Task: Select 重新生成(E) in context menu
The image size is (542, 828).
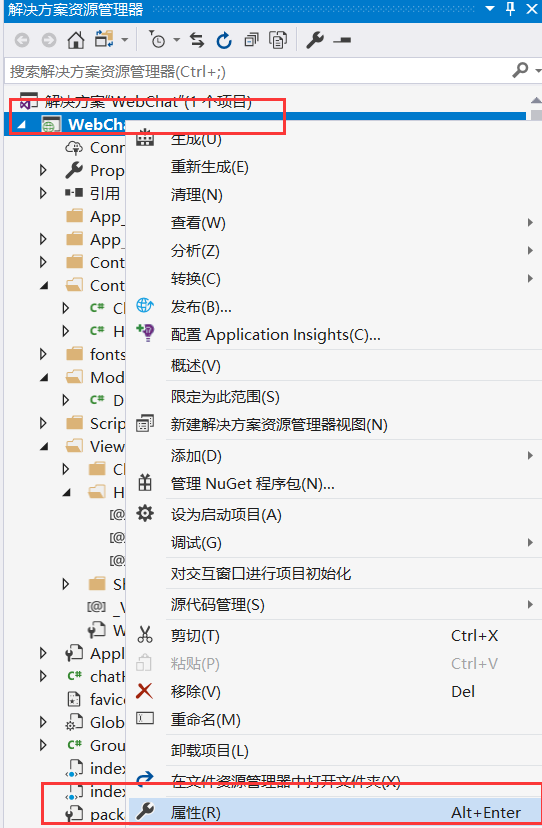Action: pos(210,167)
